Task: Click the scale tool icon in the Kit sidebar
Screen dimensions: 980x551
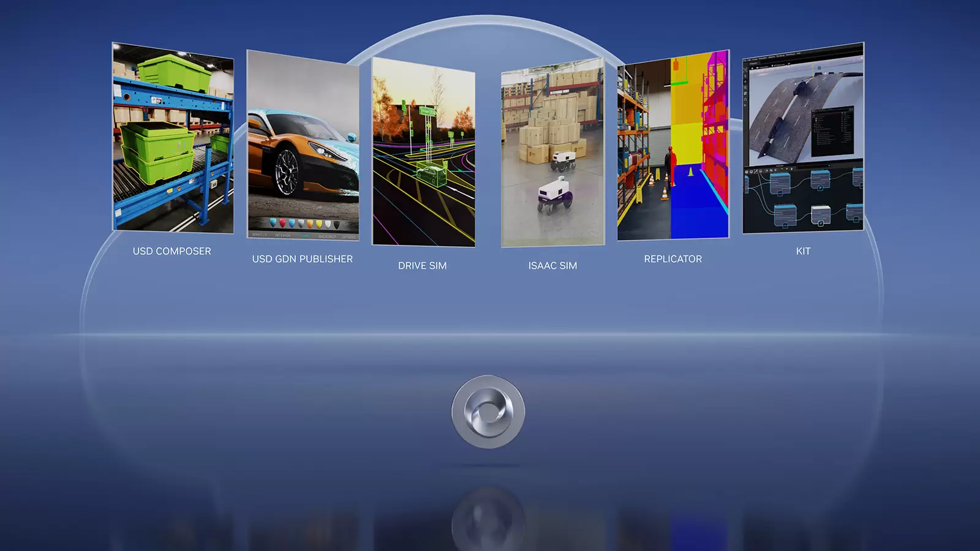Action: (745, 93)
